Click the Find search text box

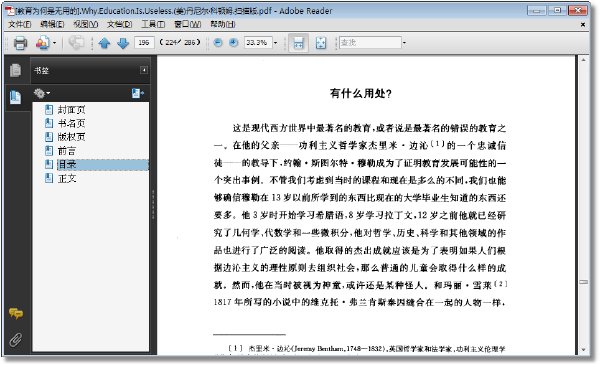pos(370,42)
